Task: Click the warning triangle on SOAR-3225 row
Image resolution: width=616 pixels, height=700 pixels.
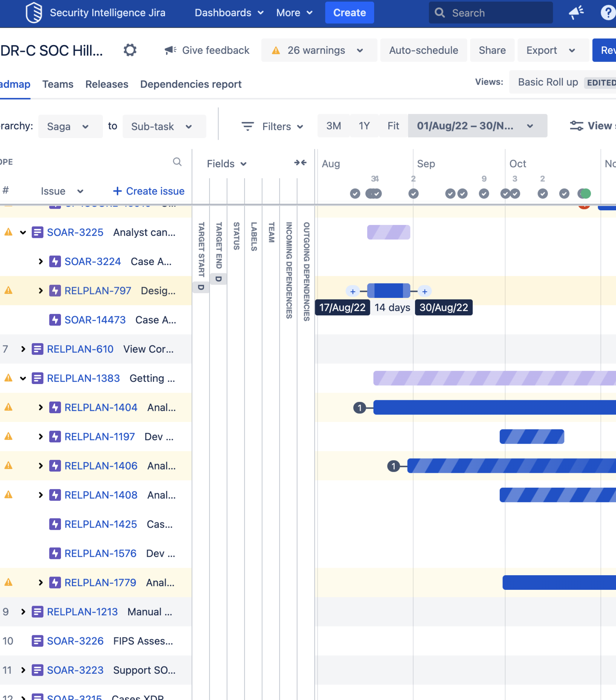Action: coord(8,232)
